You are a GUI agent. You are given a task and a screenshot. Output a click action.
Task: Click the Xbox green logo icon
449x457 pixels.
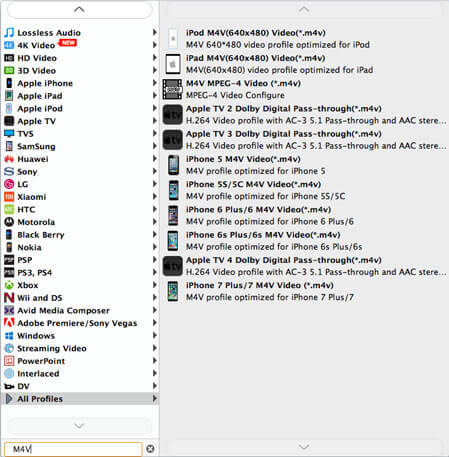pyautogui.click(x=9, y=285)
